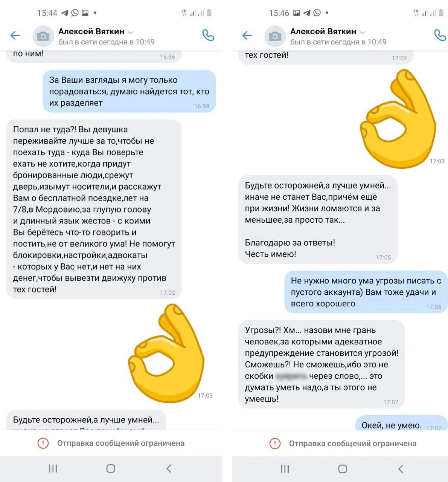Image resolution: width=448 pixels, height=482 pixels.
Task: Tap 'Отправка сообщений ограничена' notice on left
Action: 121,443
